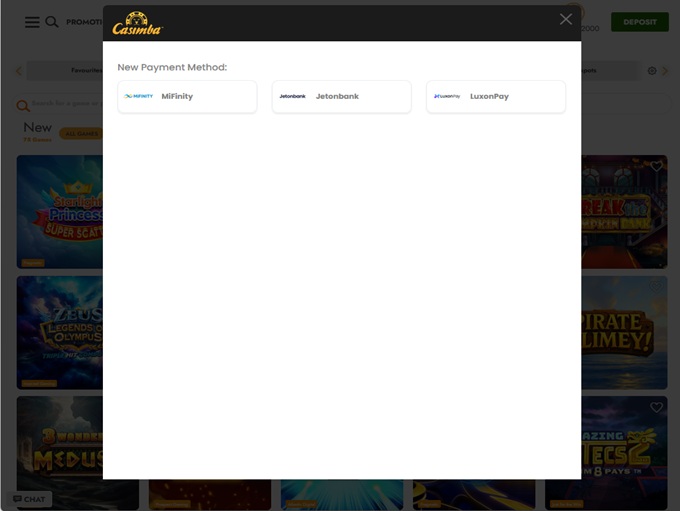The width and height of the screenshot is (680, 511).
Task: Open the Chat widget
Action: 30,499
